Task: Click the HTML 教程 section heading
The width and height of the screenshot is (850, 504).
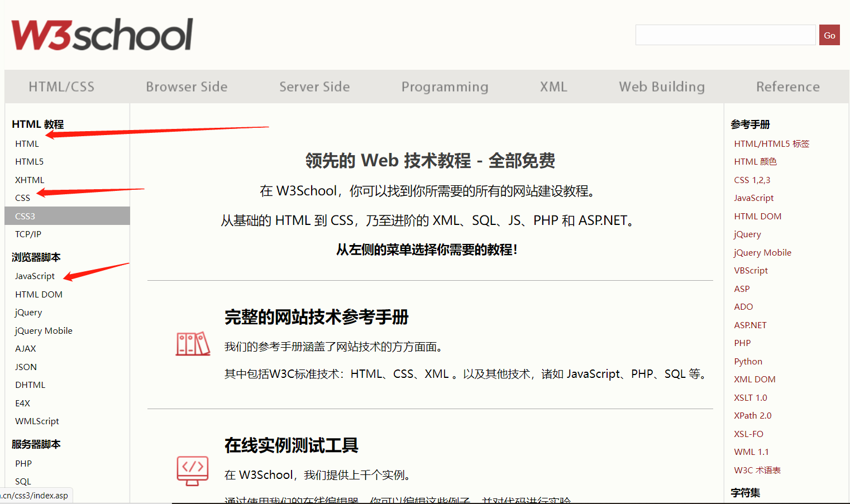Action: pyautogui.click(x=37, y=124)
